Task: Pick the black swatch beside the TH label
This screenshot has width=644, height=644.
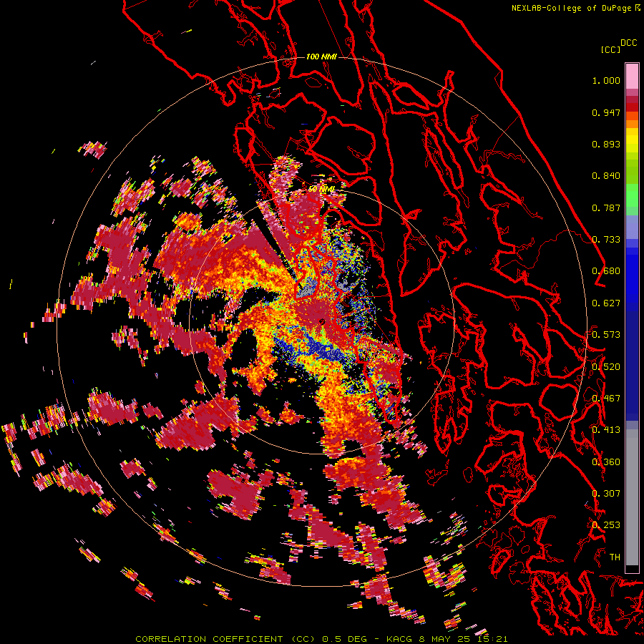Action: pos(632,569)
